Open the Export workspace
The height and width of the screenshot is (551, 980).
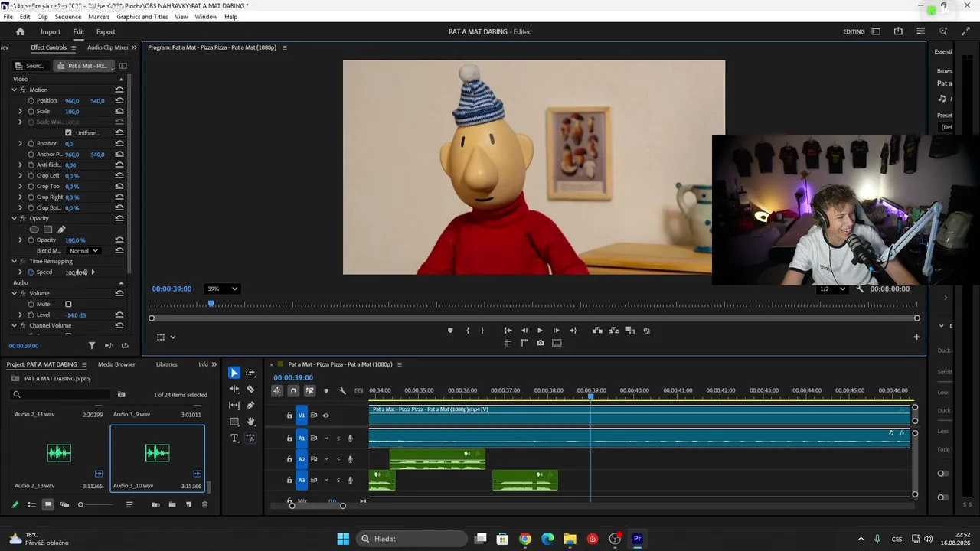point(106,32)
